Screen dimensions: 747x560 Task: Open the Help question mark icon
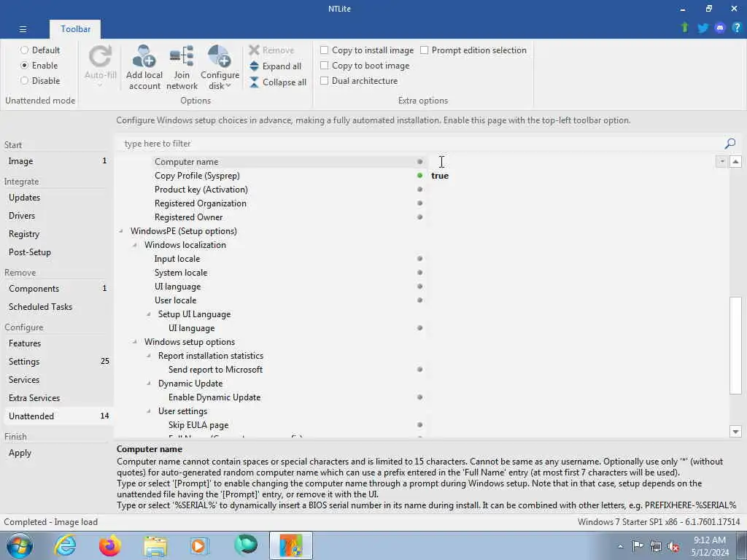737,28
